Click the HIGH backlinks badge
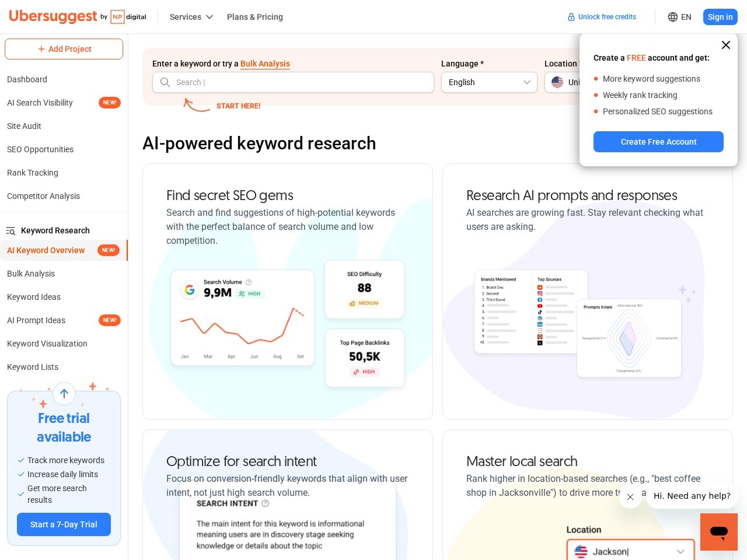Viewport: 747px width, 560px height. (364, 372)
